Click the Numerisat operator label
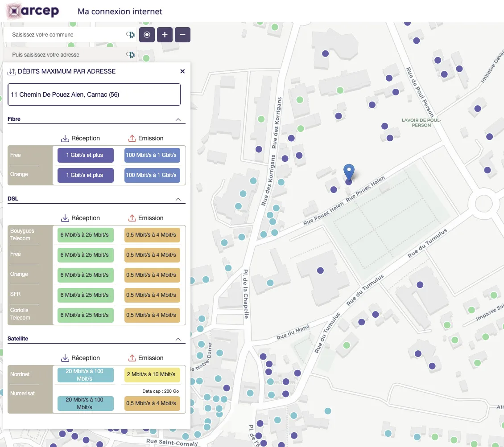The height and width of the screenshot is (447, 504). [22, 394]
